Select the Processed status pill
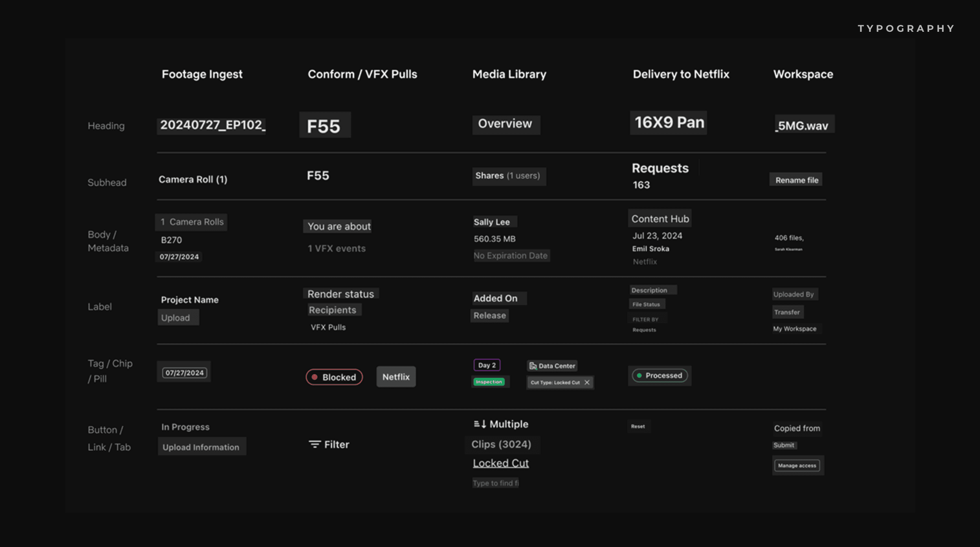 659,375
